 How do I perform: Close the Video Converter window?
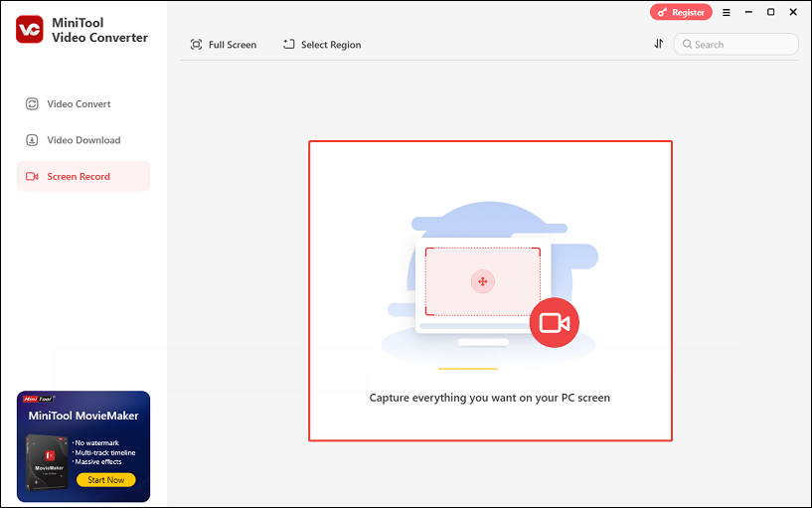pos(793,12)
